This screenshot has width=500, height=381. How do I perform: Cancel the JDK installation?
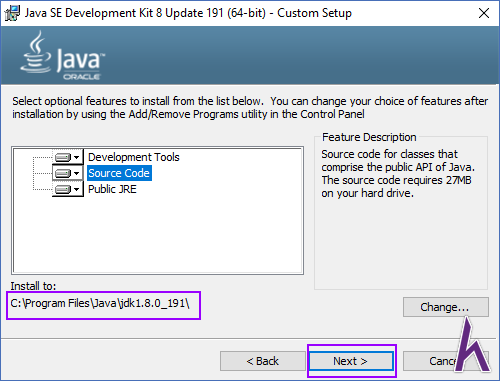pos(445,361)
